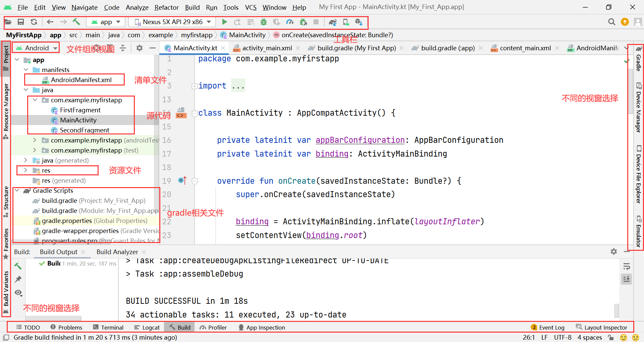Click the sad smiley feedback icon

click(636, 337)
